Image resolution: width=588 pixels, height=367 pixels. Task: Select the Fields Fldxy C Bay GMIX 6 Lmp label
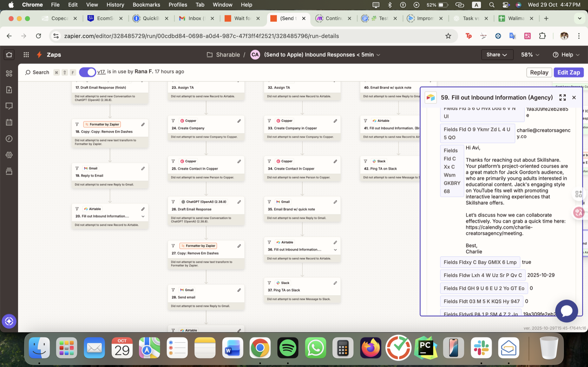tap(480, 262)
